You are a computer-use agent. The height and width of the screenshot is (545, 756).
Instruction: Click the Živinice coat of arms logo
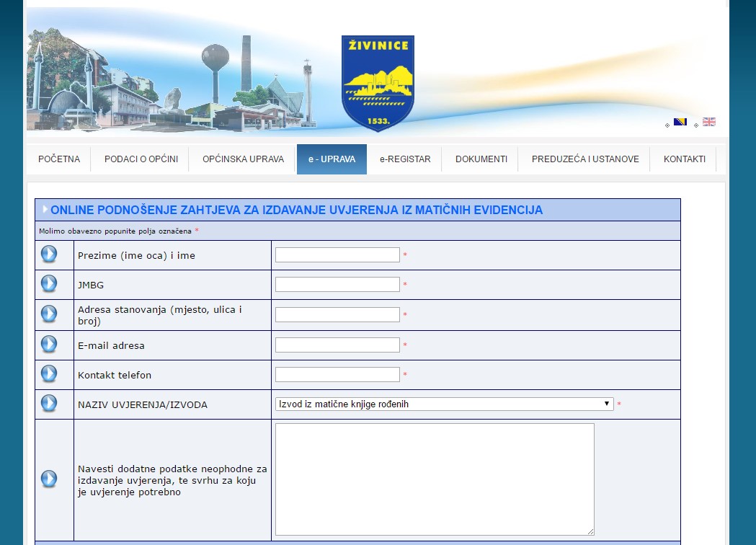(x=378, y=83)
